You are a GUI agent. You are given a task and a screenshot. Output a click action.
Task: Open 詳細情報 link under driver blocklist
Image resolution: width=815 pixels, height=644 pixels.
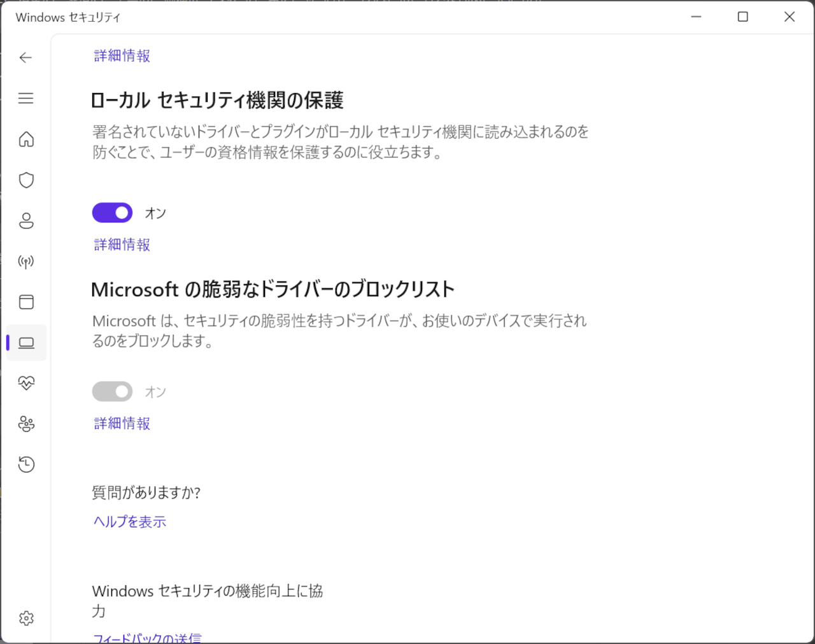coord(122,424)
